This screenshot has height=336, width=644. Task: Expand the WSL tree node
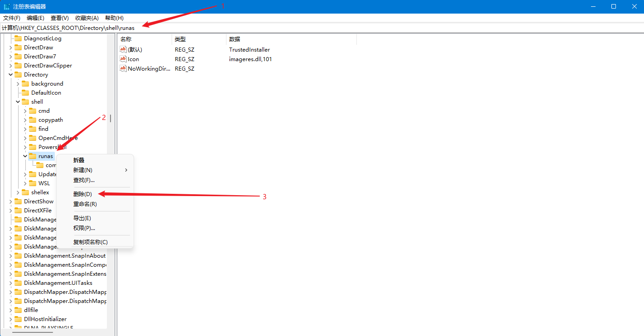tap(25, 183)
